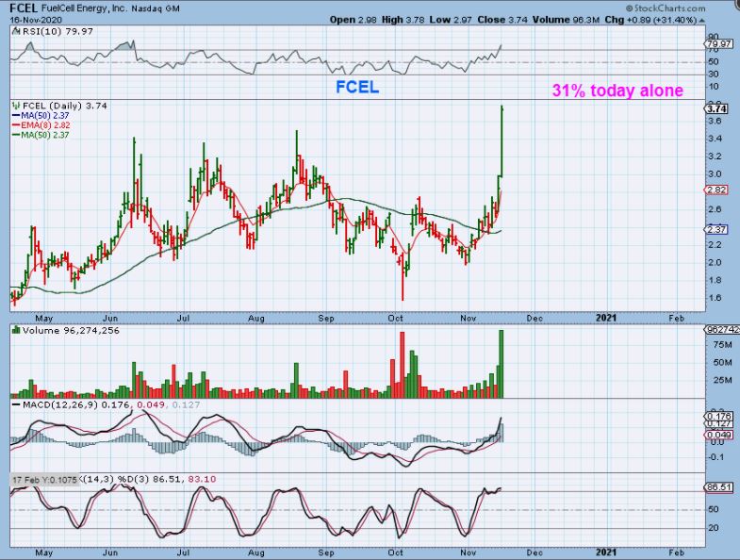This screenshot has width=740, height=560.
Task: Click the EMA(8) 2.82 legend text
Action: click(45, 125)
